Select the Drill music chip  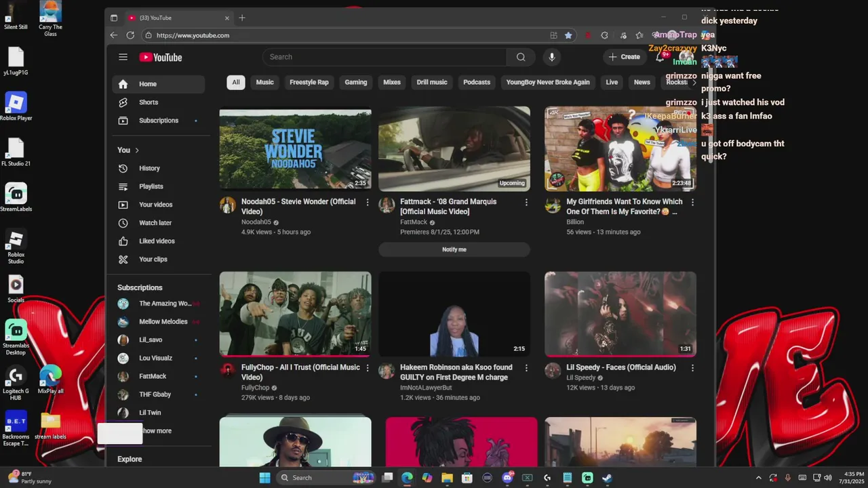pos(432,83)
